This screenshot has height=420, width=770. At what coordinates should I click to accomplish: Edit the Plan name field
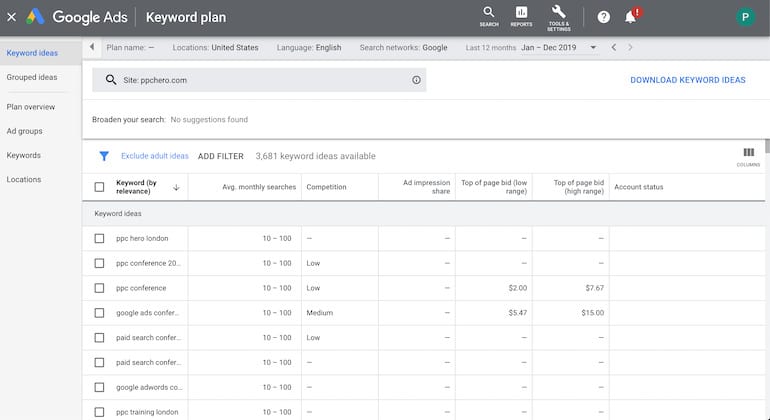coord(131,48)
